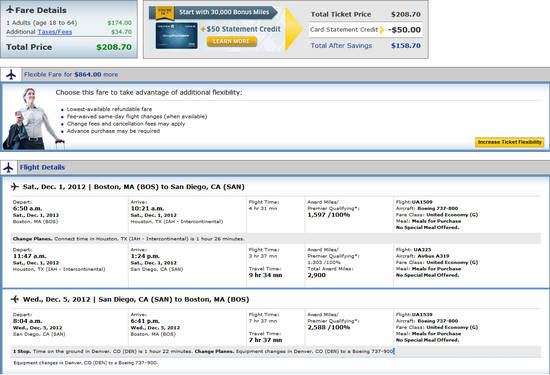
Task: Click the LEARN MORE button
Action: [232, 41]
